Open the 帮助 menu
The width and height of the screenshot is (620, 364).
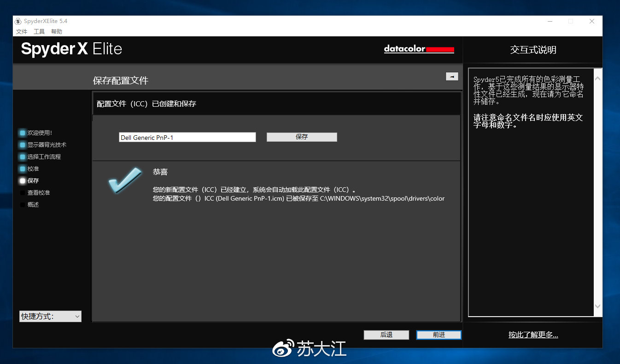pyautogui.click(x=57, y=32)
